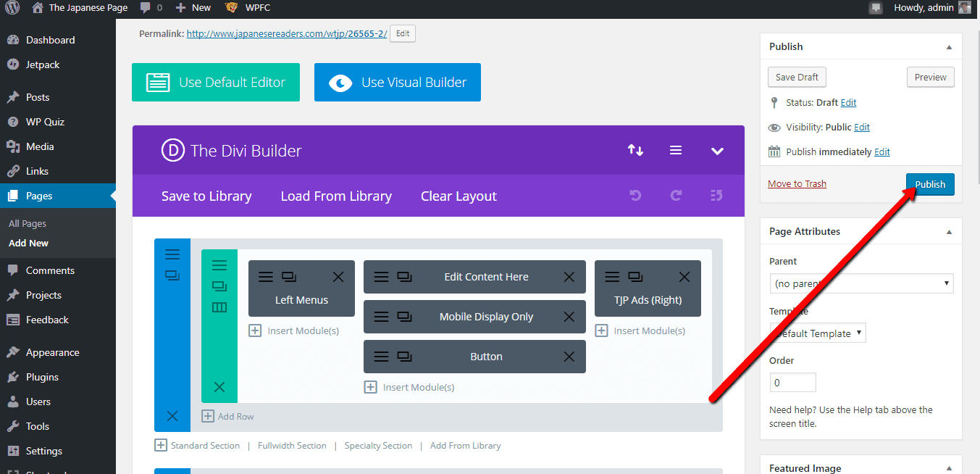Visit The Japanese Page site home
This screenshot has width=980, height=474.
[x=80, y=7]
